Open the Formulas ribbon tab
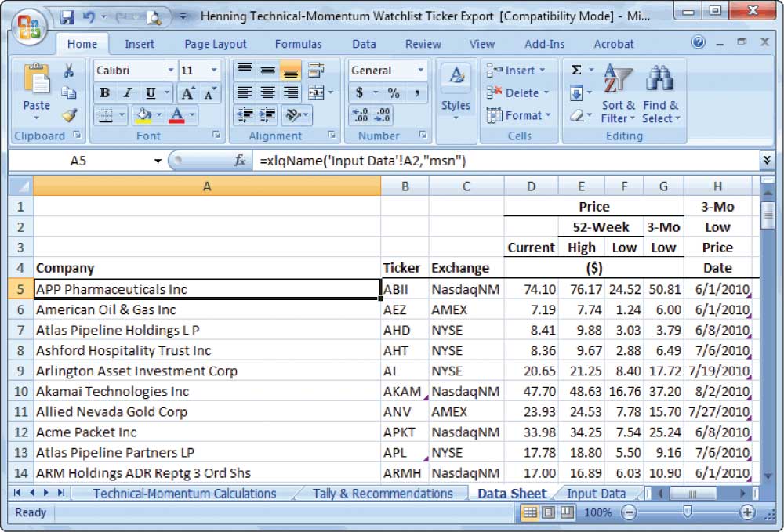Image resolution: width=784 pixels, height=532 pixels. tap(298, 44)
